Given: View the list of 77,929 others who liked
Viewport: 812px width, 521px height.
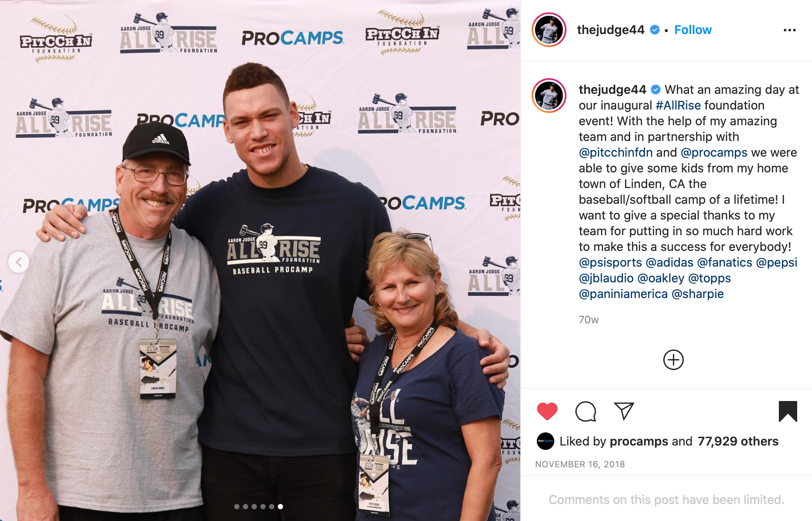Looking at the screenshot, I should 738,441.
